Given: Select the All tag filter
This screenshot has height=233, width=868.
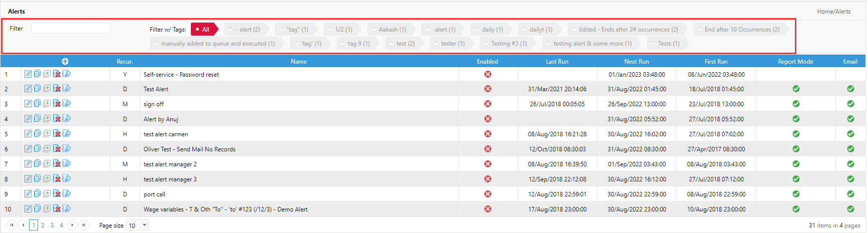Looking at the screenshot, I should coord(204,29).
